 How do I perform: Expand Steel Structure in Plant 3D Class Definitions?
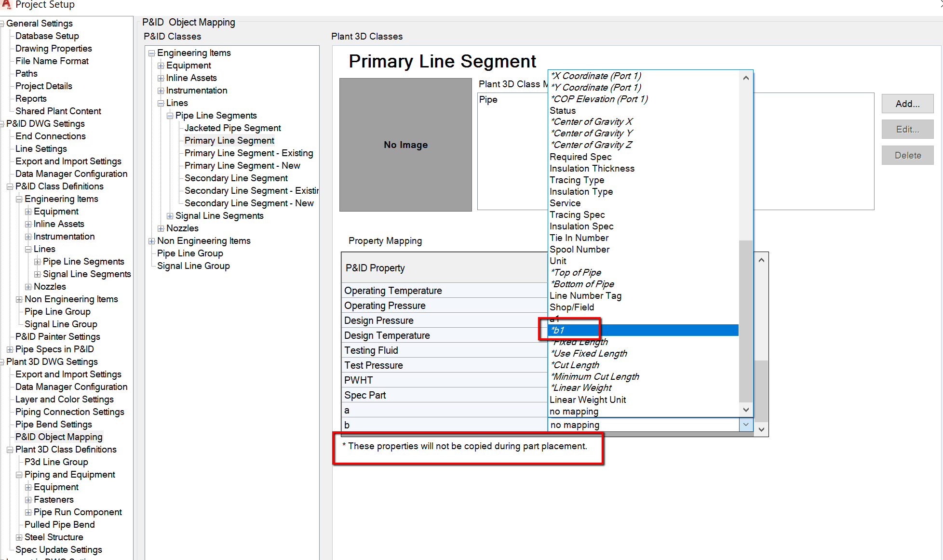19,537
